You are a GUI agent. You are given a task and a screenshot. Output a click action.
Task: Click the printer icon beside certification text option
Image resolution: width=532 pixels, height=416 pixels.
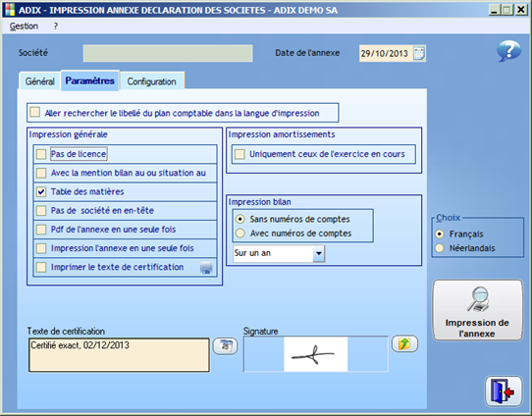coord(206,268)
